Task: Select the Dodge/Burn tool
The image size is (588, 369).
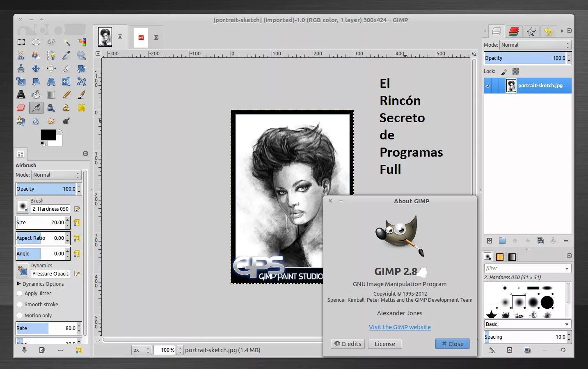Action: [66, 121]
